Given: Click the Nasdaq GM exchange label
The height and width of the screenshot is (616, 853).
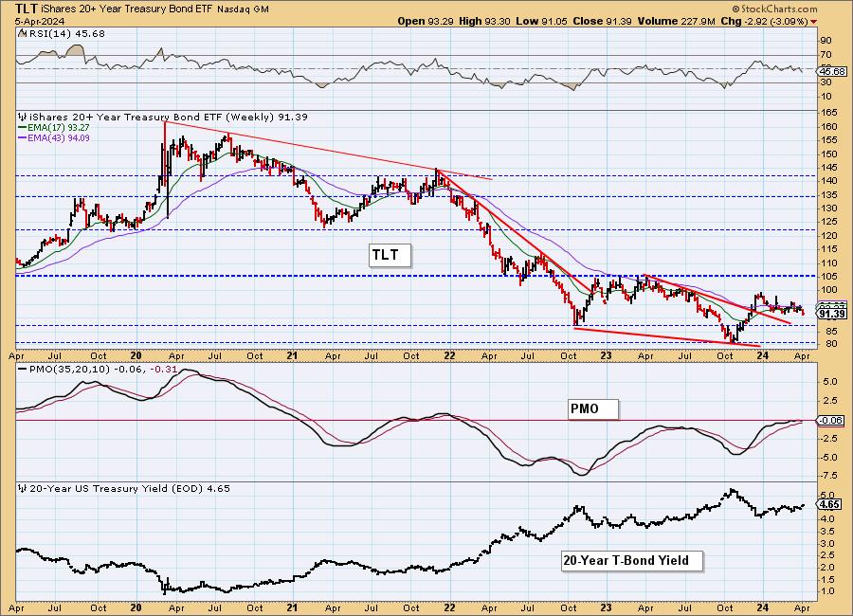Looking at the screenshot, I should [x=243, y=9].
